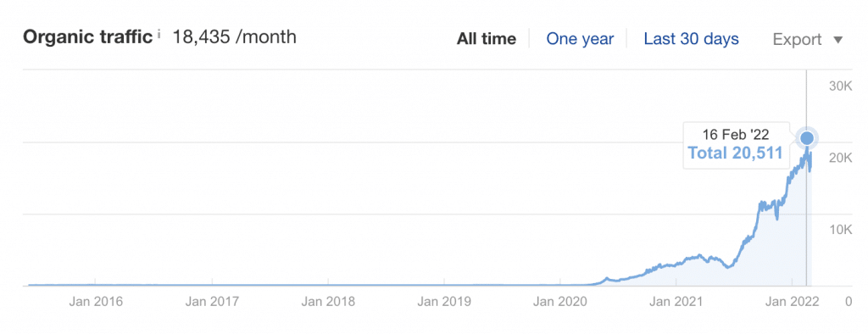Click the 10K y-axis label
The width and height of the screenshot is (868, 334).
coord(840,230)
